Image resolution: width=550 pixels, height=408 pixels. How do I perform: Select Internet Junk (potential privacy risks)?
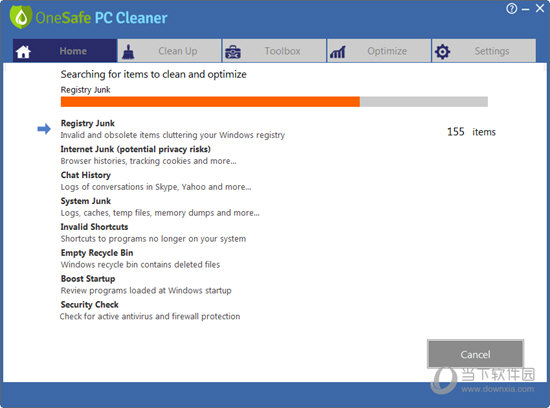[x=135, y=149]
